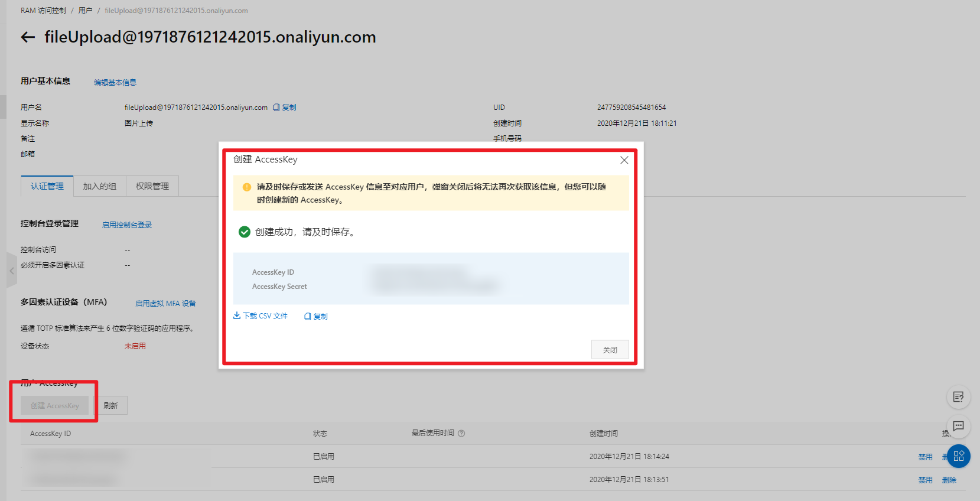Click the 关闭 button in the dialog
980x501 pixels.
coord(610,350)
